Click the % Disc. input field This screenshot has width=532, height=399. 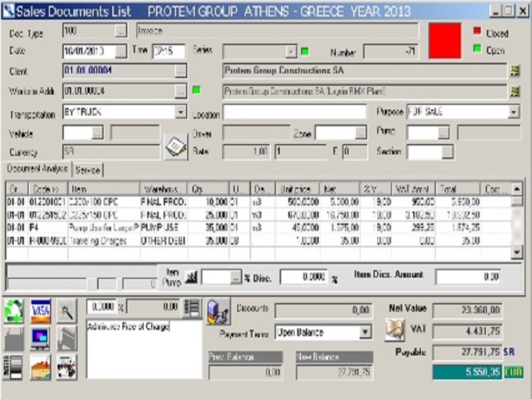[x=304, y=277]
